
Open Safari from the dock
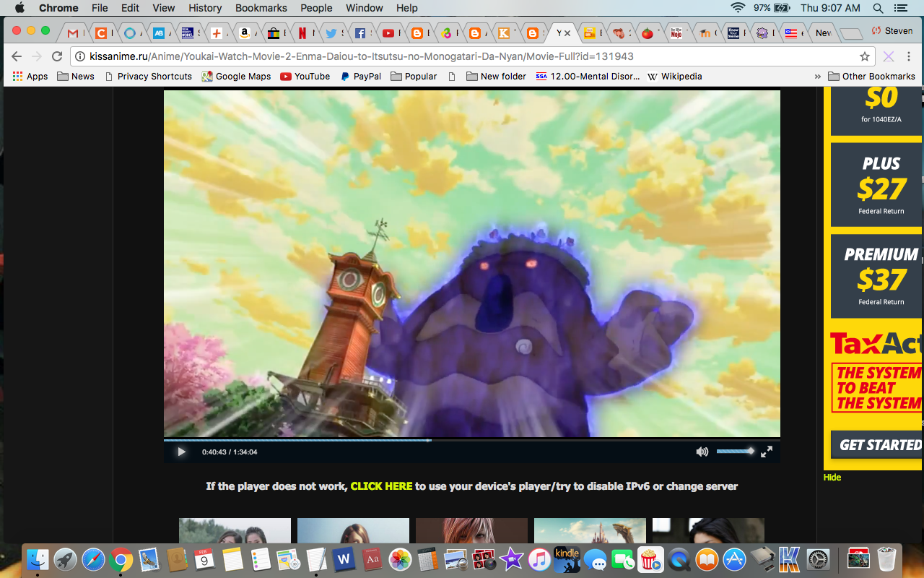pyautogui.click(x=93, y=559)
